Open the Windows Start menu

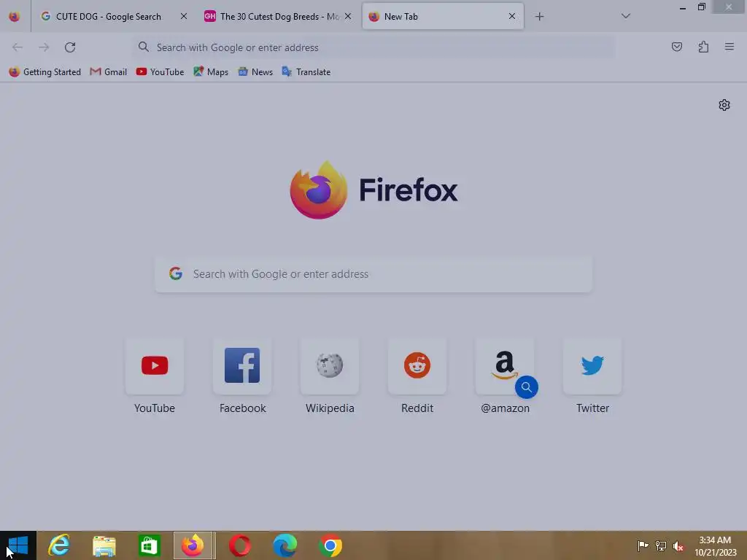pos(18,545)
